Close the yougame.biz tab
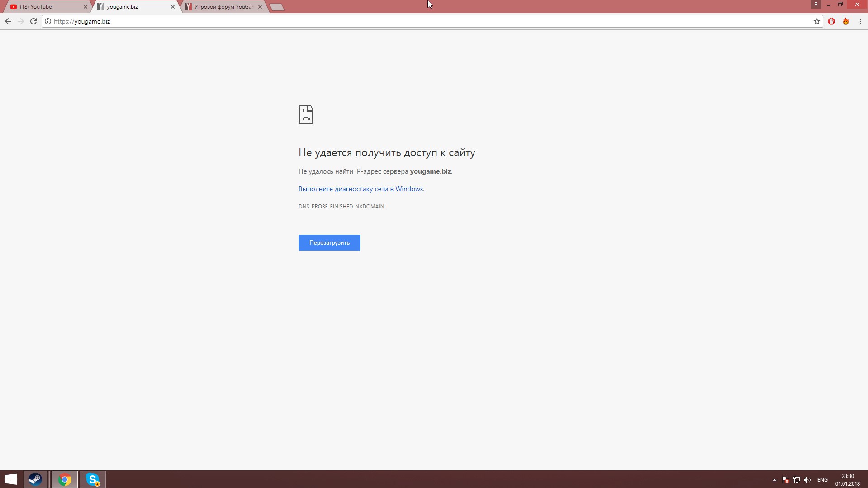The height and width of the screenshot is (488, 868). coord(173,7)
